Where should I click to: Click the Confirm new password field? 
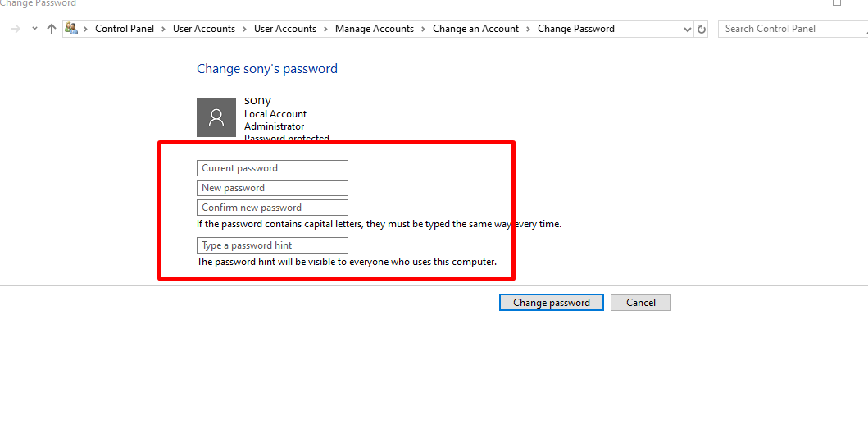(x=272, y=208)
